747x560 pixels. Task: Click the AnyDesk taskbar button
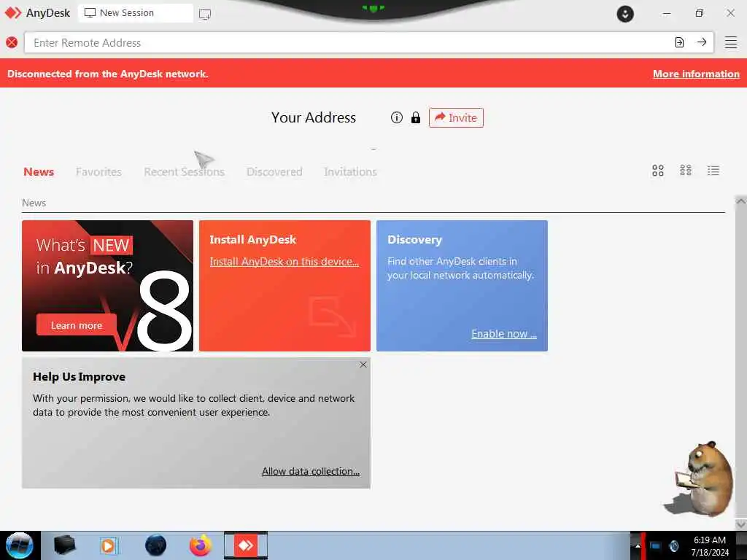pyautogui.click(x=246, y=545)
